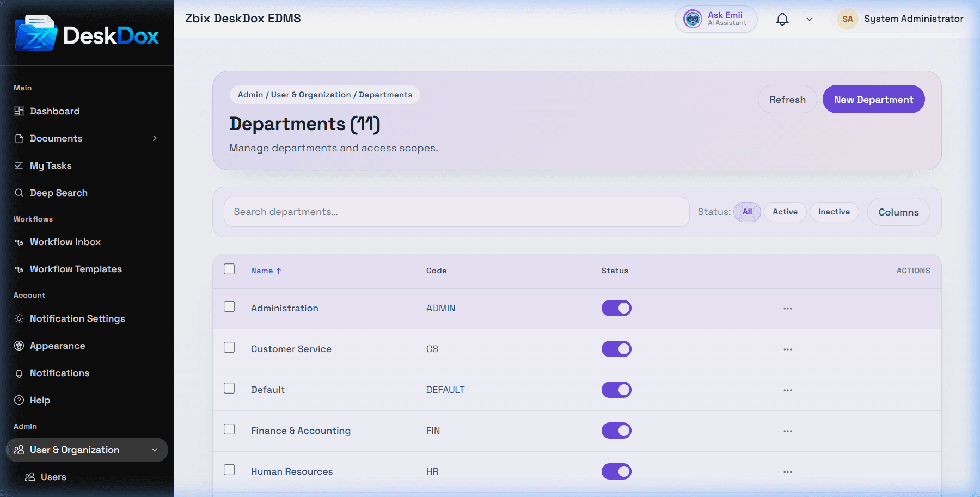Click the Search departments input field

point(456,212)
